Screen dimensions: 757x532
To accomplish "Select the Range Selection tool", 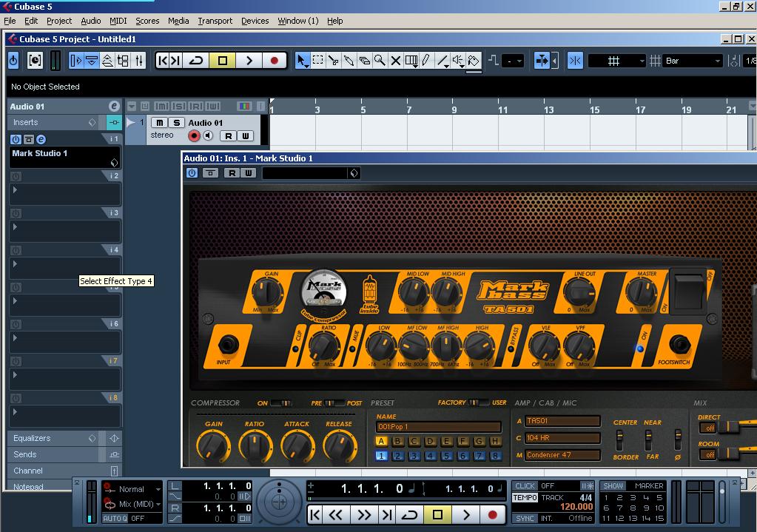I will 317,61.
